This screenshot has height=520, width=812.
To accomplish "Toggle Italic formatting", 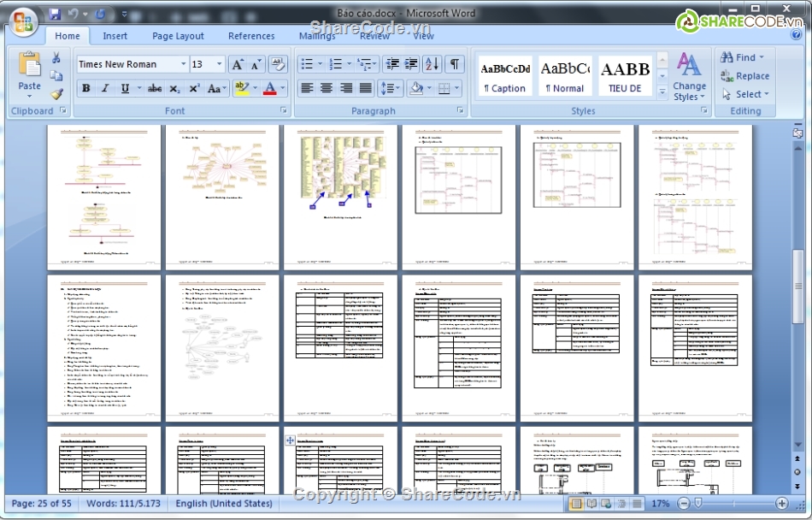I will pyautogui.click(x=105, y=89).
